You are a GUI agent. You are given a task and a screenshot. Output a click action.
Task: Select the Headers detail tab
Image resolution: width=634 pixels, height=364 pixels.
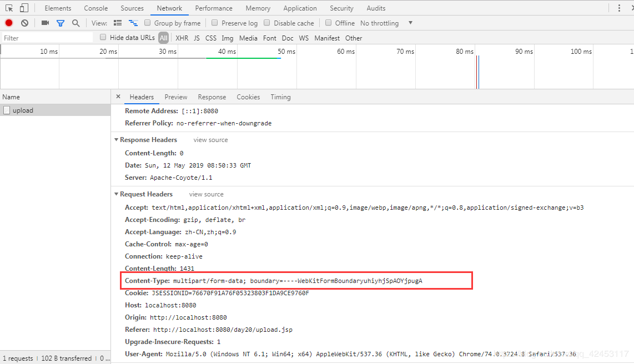coord(142,97)
